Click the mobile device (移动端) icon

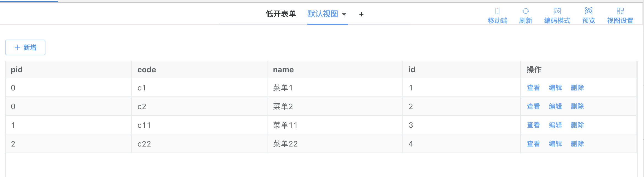[x=497, y=11]
